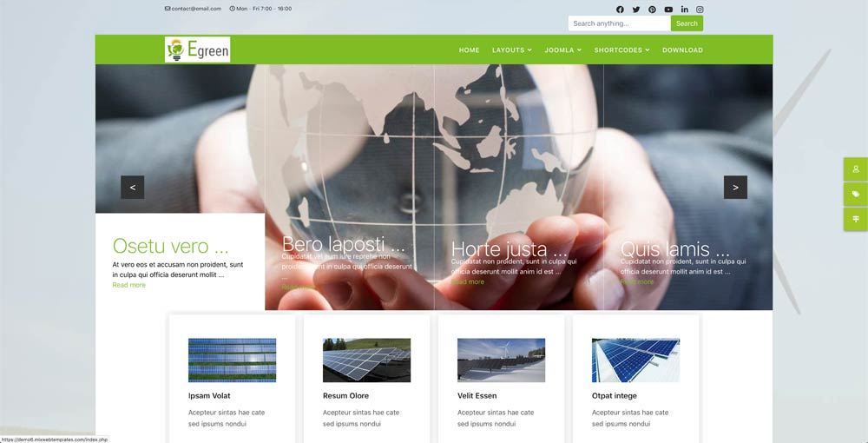
Task: Click the tag icon in the right sidebar
Action: click(855, 195)
